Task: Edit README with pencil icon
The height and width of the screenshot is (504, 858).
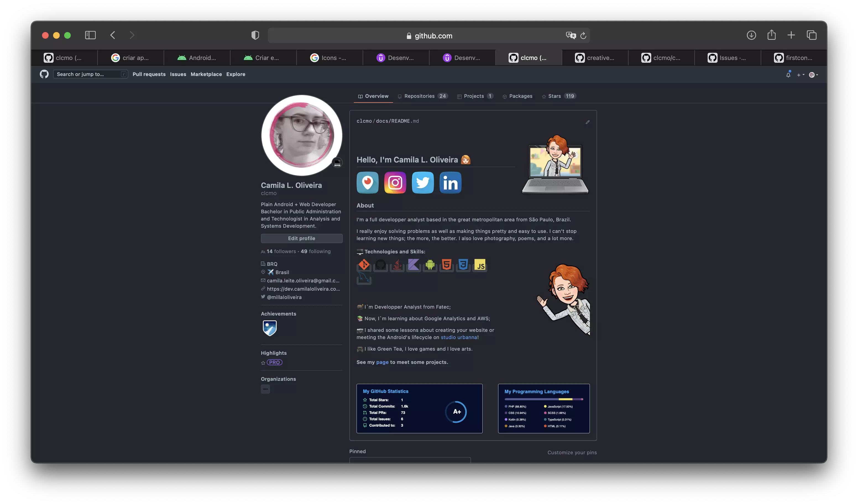Action: (587, 122)
